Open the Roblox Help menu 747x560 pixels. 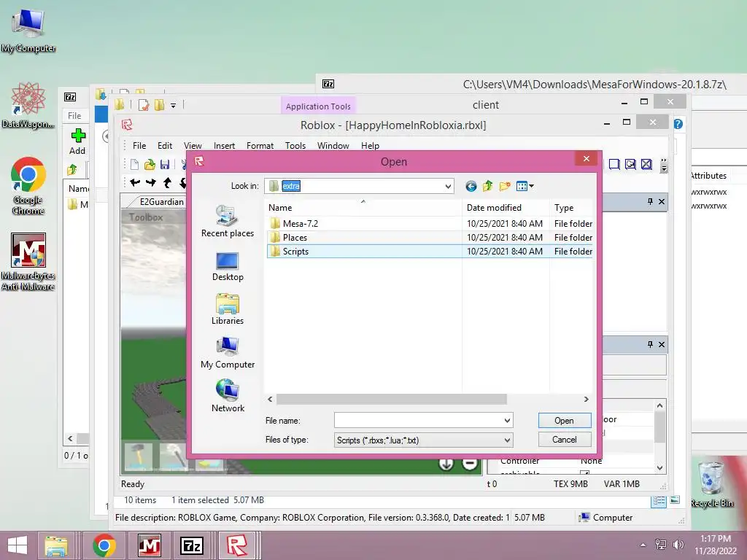click(370, 146)
